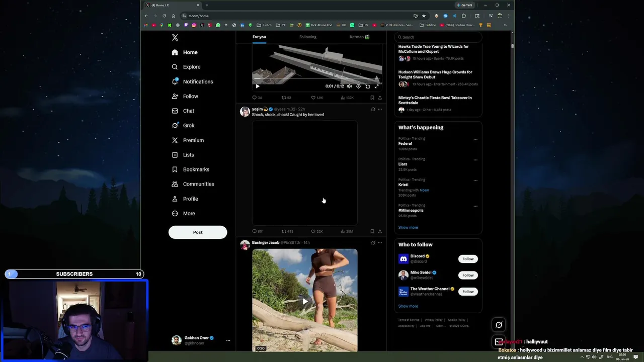Image resolution: width=644 pixels, height=362 pixels.
Task: Open more options on Basinger Jacob's post
Action: (380, 243)
